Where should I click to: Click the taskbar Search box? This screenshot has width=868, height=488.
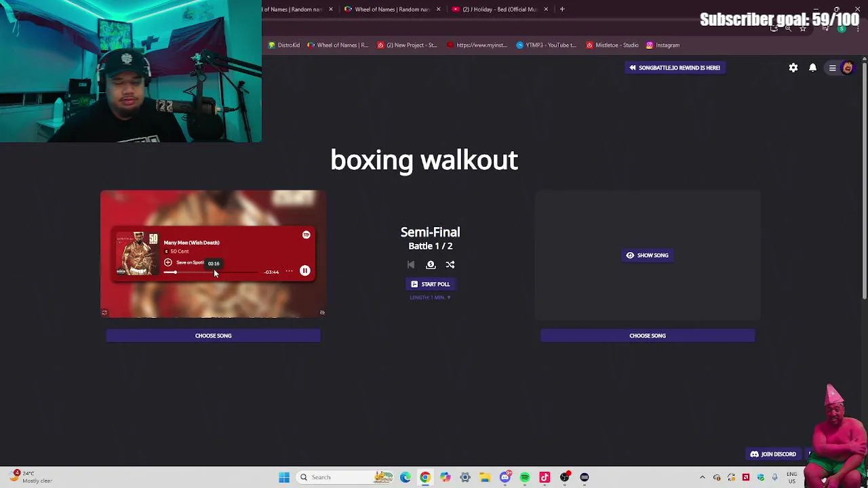pos(346,477)
